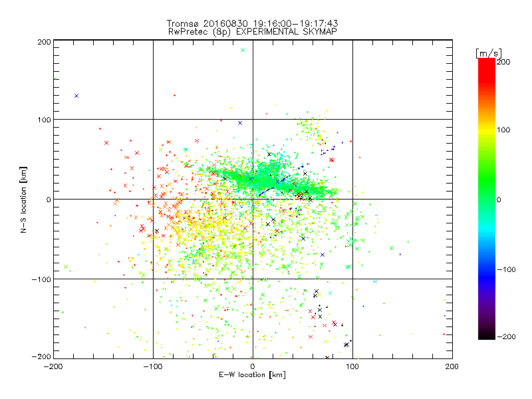
Task: Select the 'E-W location [km]' axis label
Action: click(252, 374)
